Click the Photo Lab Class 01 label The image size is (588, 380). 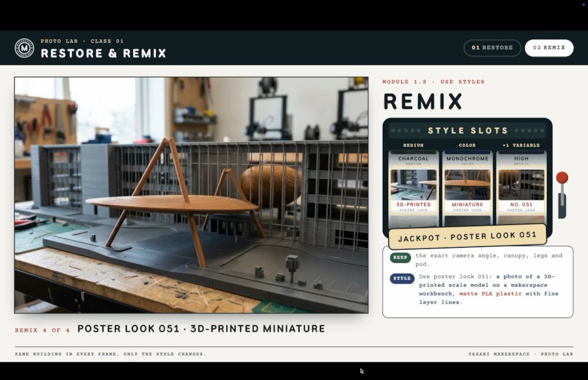click(x=82, y=41)
